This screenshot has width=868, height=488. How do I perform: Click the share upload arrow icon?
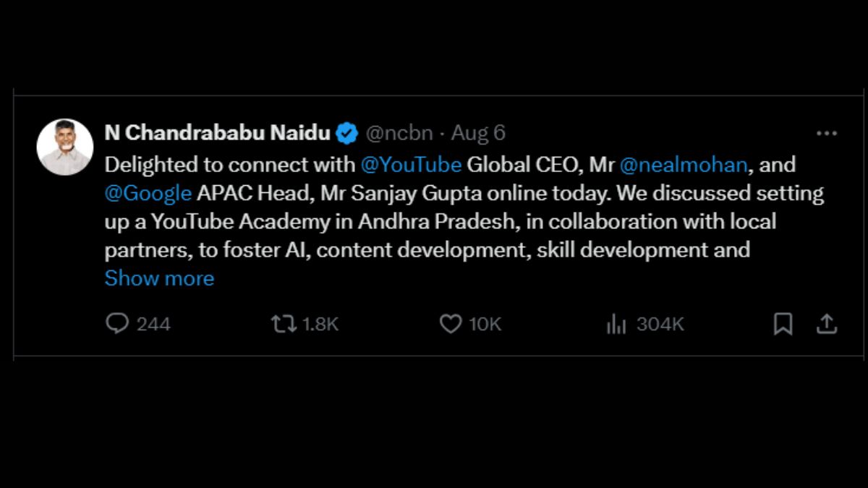click(x=826, y=324)
